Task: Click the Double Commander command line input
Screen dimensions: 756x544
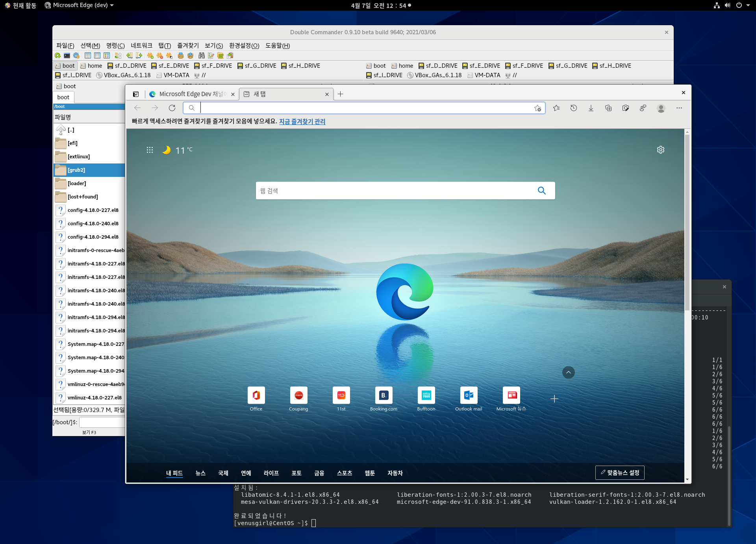Action: pyautogui.click(x=102, y=422)
